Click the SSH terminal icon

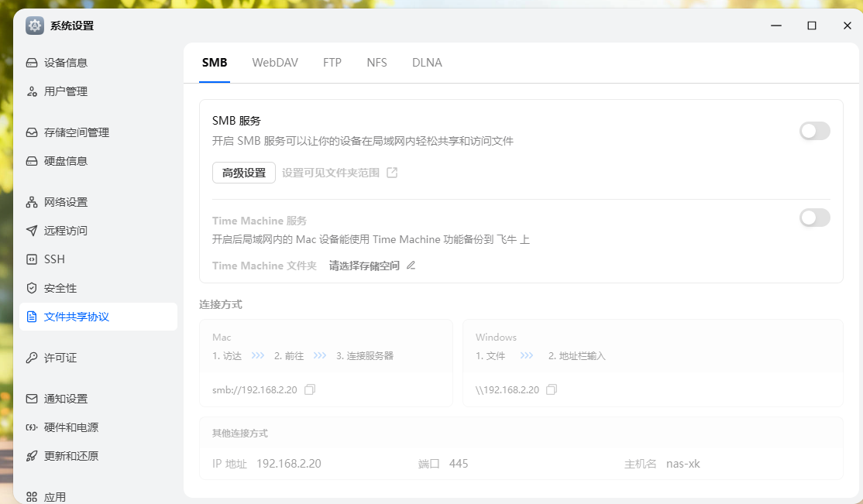click(x=32, y=259)
